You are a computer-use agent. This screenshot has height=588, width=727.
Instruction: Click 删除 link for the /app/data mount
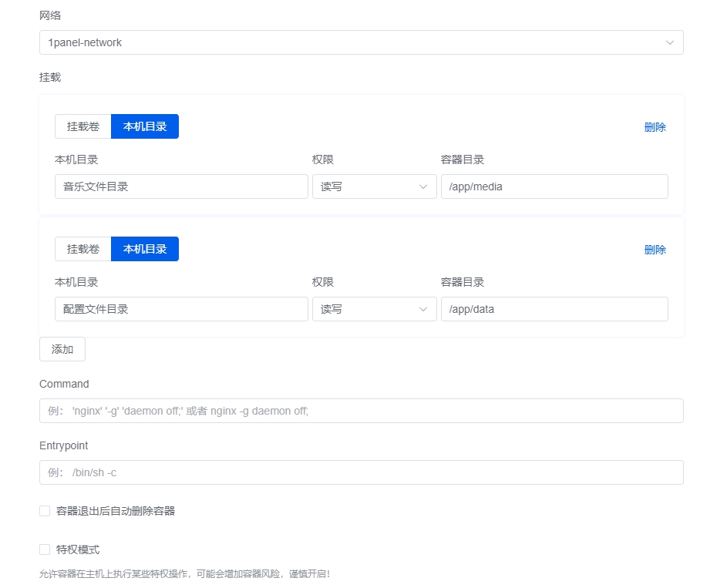pyautogui.click(x=655, y=250)
